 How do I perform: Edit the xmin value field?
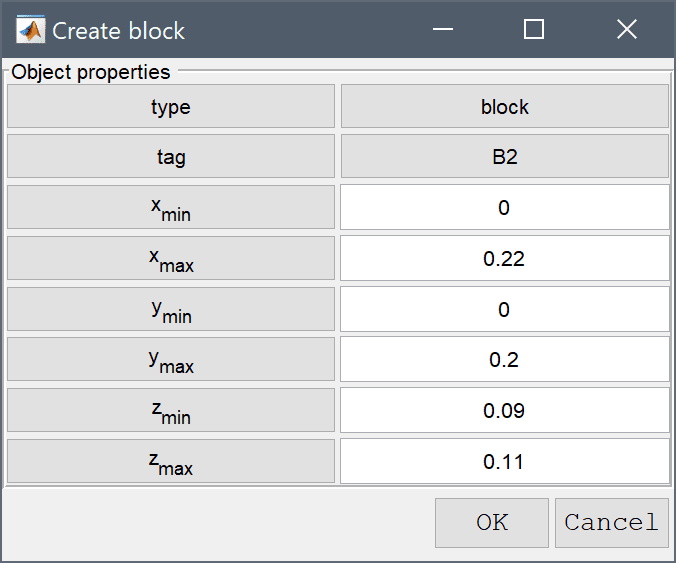pos(505,207)
